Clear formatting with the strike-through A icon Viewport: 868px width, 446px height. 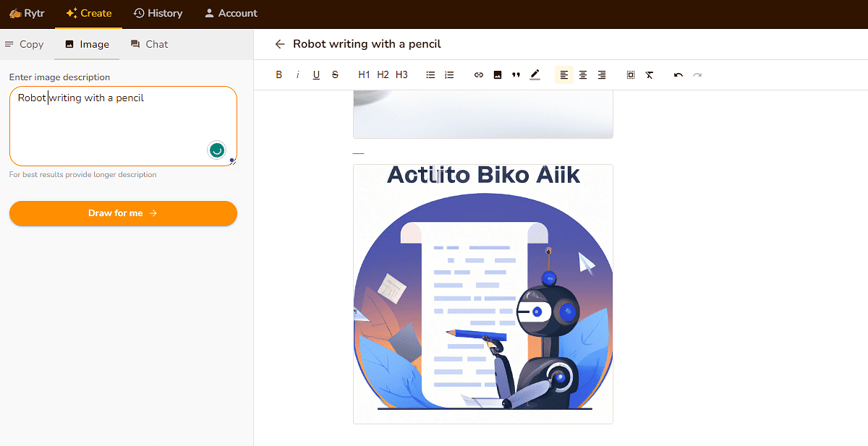coord(650,74)
